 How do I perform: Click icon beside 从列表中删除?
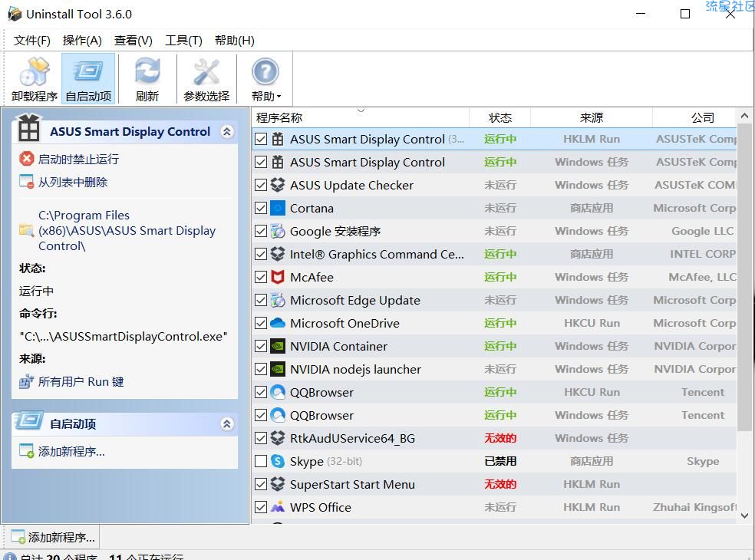[x=27, y=182]
